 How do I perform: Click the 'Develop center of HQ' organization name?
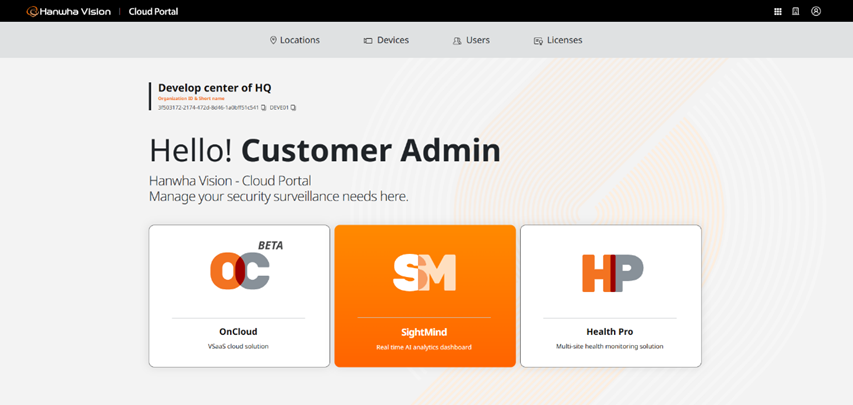(x=214, y=88)
